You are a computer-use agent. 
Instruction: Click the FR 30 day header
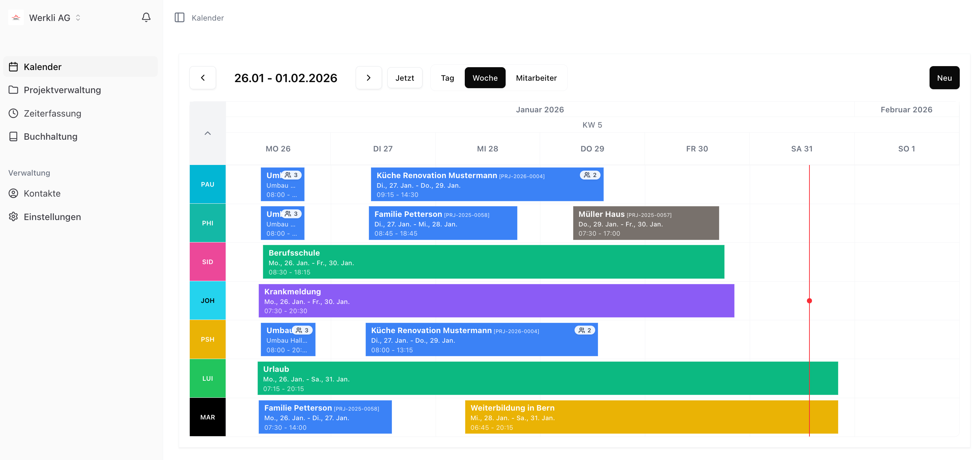point(697,149)
